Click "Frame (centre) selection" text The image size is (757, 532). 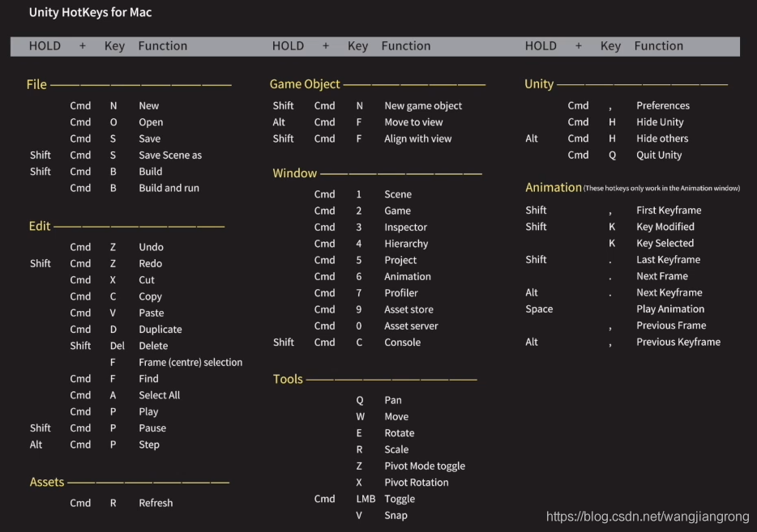point(190,362)
